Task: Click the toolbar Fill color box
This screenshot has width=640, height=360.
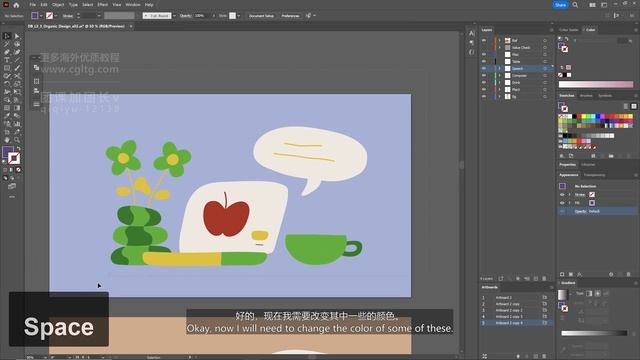Action: [x=8, y=152]
